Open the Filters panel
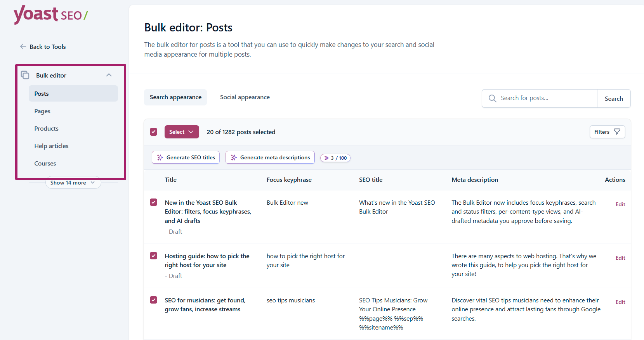The image size is (644, 340). (607, 132)
